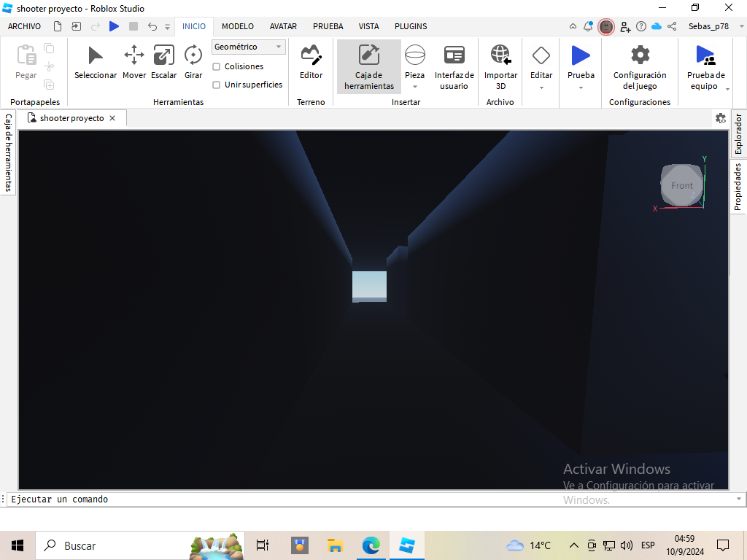Open the terrain Editor
The image size is (747, 560).
311,63
